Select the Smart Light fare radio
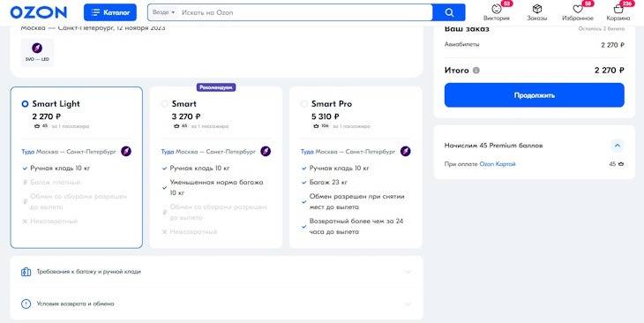Image resolution: width=644 pixels, height=323 pixels. coord(25,104)
